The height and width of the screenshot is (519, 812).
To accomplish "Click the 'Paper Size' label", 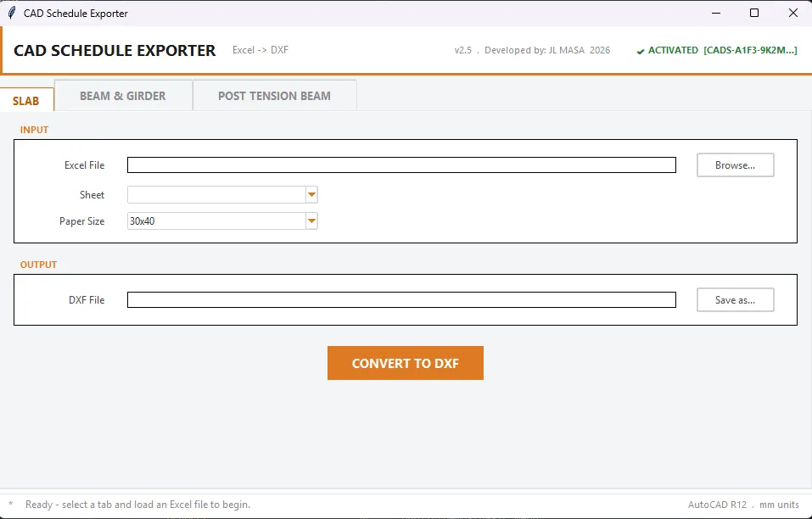I will click(81, 221).
